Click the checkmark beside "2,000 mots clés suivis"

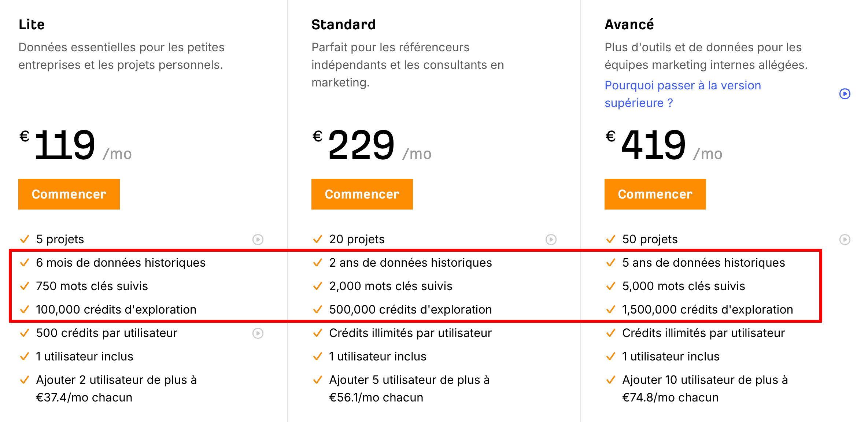point(317,286)
